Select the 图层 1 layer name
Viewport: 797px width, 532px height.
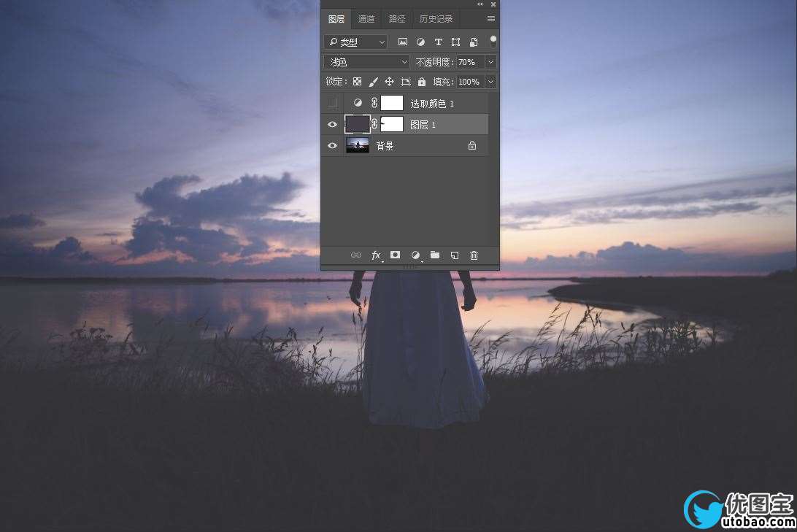(x=423, y=125)
